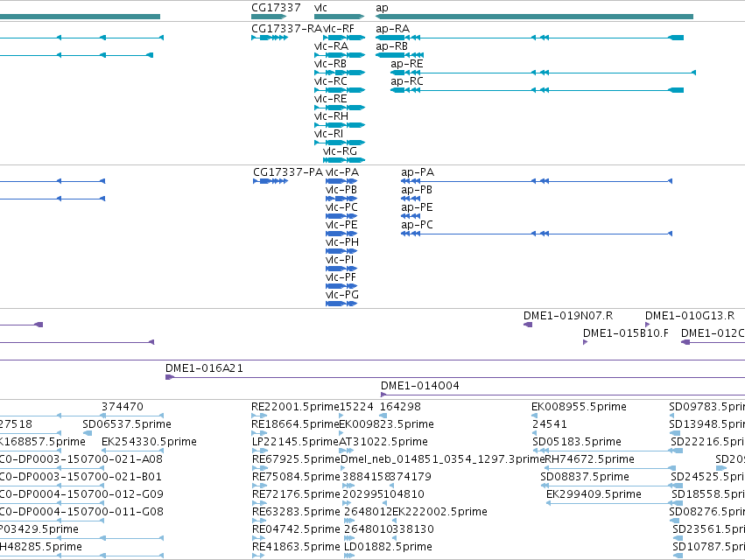Choose the ap-PC protein label
Screen dimensions: 745x560
pos(418,225)
